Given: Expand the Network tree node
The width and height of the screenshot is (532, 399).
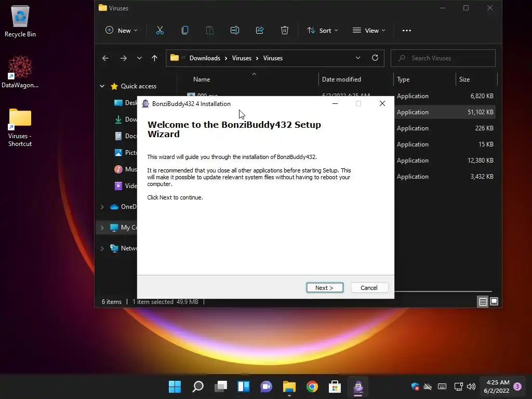Looking at the screenshot, I should 102,248.
